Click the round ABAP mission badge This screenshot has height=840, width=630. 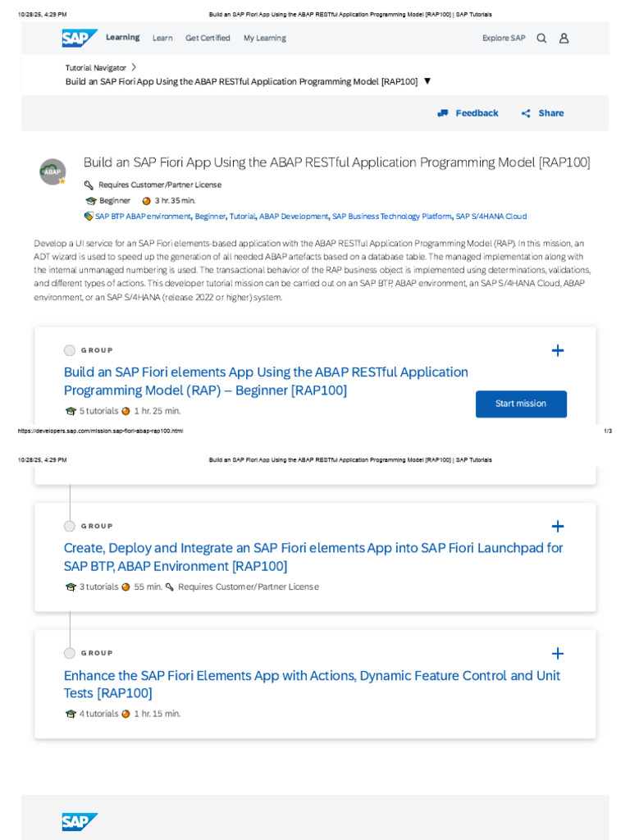(x=52, y=171)
